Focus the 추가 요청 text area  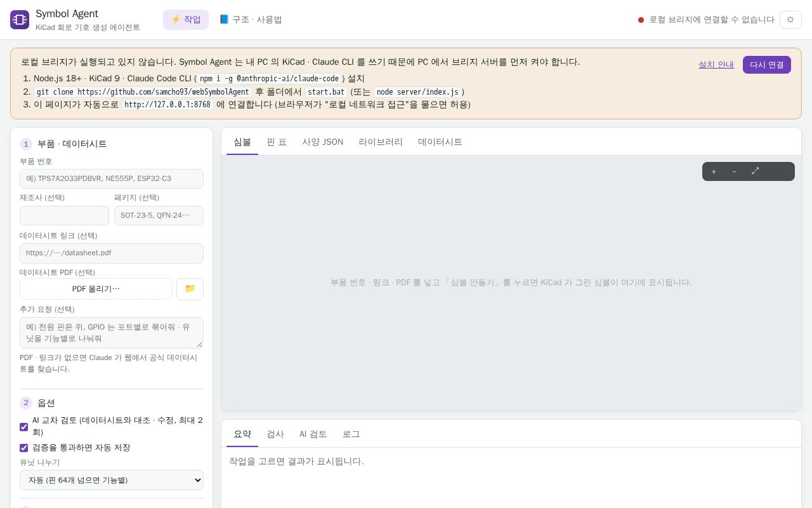[112, 333]
